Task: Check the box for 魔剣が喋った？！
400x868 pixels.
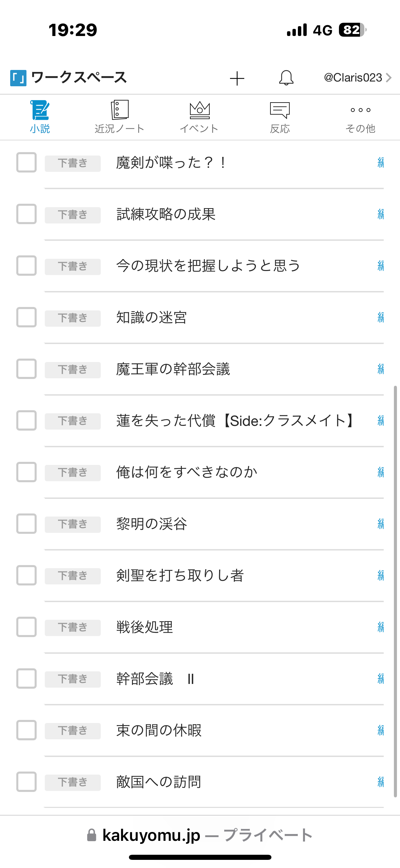Action: 26,162
